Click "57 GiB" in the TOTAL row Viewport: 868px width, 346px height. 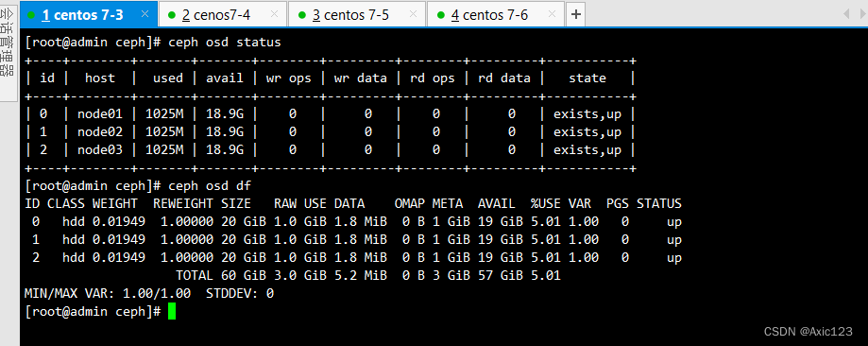[501, 275]
